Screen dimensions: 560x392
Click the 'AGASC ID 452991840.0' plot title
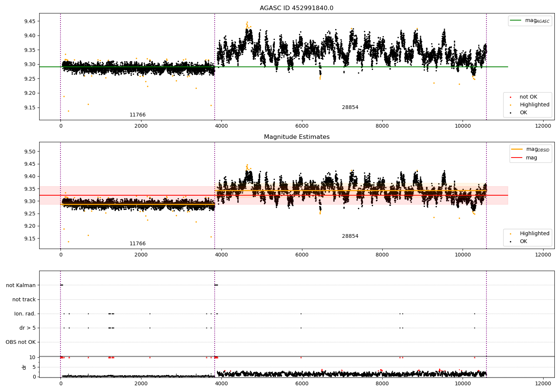coord(296,8)
